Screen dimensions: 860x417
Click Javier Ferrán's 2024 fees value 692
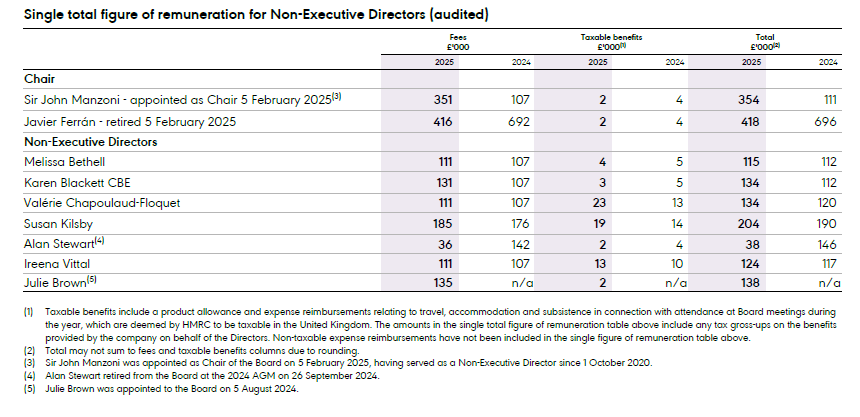coord(519,121)
